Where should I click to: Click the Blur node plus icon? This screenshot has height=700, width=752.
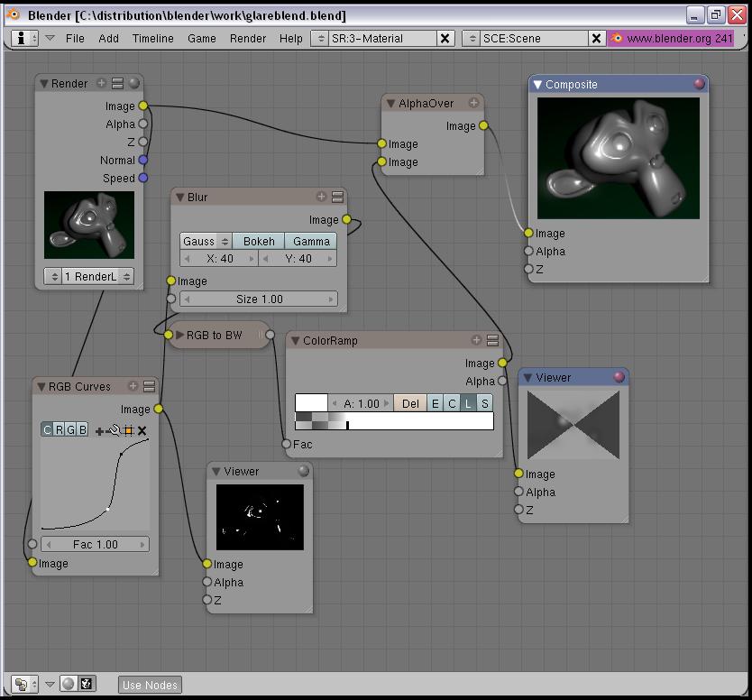(321, 197)
